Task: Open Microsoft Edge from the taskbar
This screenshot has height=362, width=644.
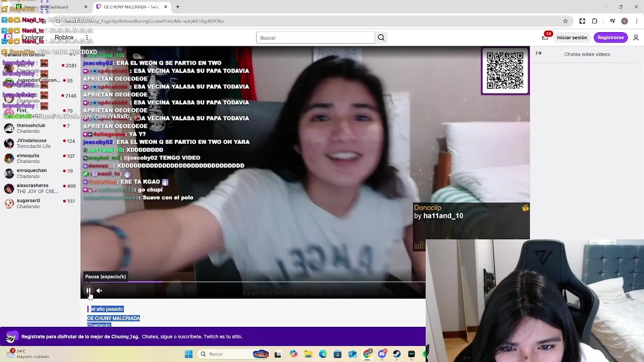Action: (x=323, y=354)
